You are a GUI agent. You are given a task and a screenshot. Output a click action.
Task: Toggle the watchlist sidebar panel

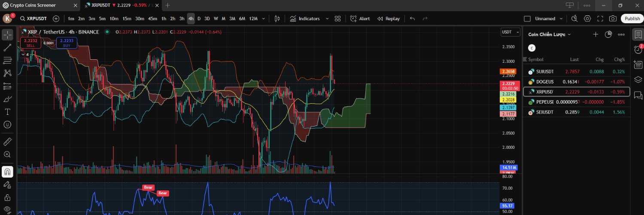pyautogui.click(x=638, y=34)
